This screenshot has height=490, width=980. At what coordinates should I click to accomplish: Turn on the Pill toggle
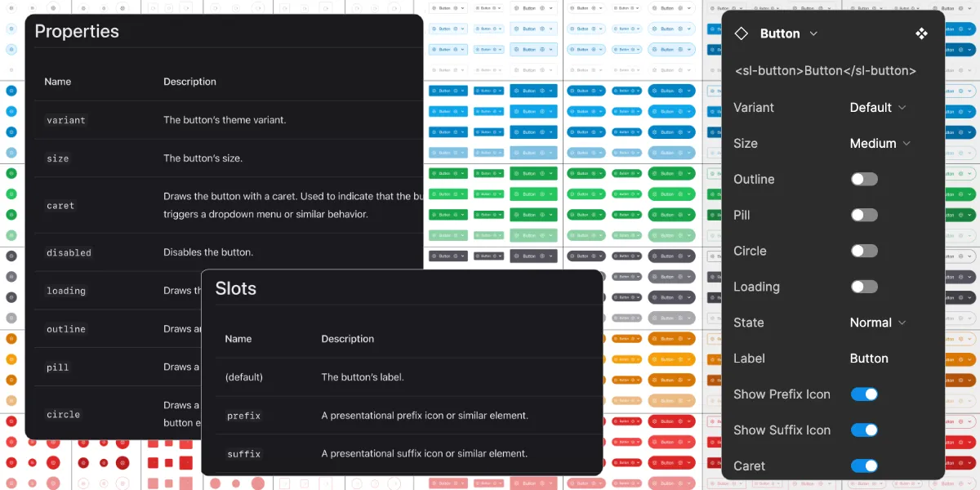864,215
